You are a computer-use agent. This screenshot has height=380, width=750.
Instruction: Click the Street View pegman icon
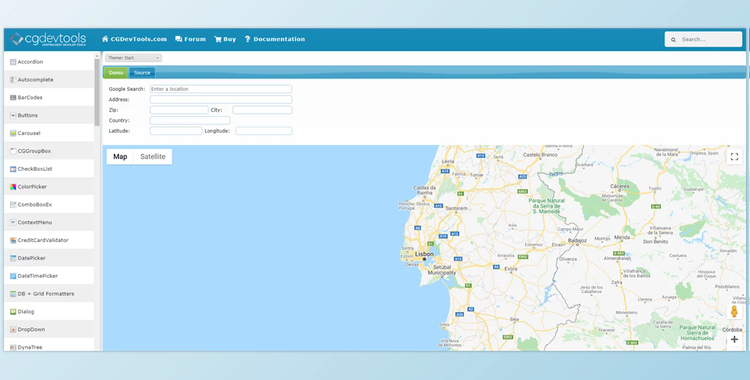coord(734,312)
